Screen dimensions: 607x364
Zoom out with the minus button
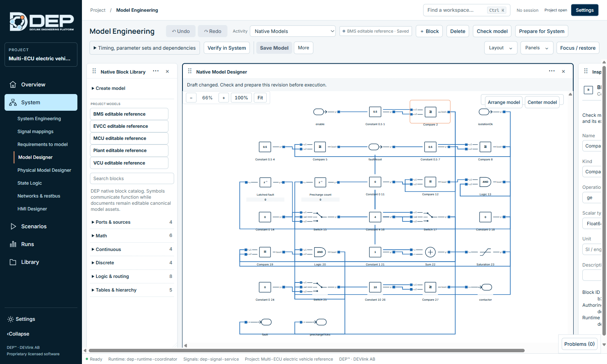click(x=191, y=98)
